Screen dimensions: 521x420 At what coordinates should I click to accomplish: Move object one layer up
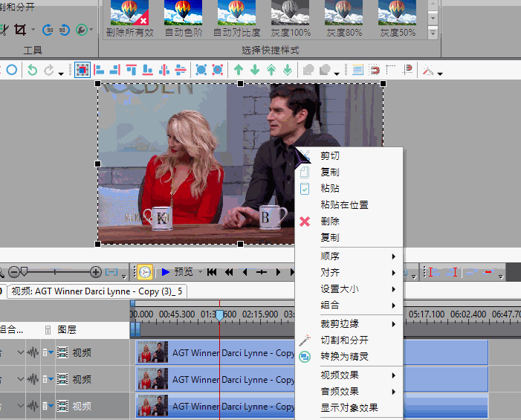click(239, 70)
